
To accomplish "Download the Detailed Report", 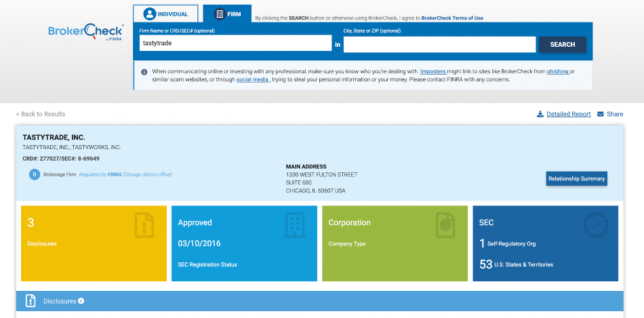I will (x=569, y=114).
